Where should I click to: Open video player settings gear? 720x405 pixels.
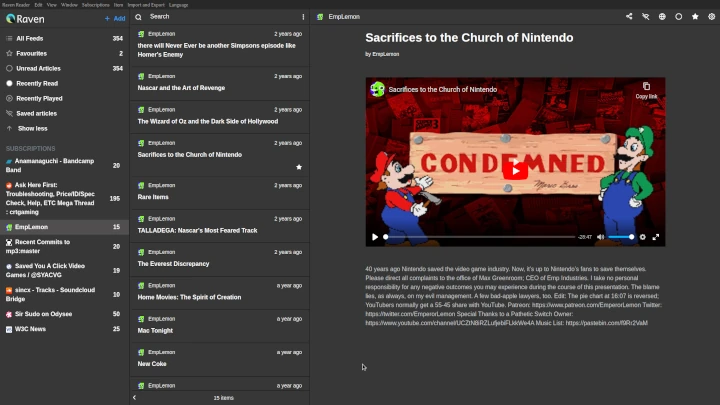642,237
